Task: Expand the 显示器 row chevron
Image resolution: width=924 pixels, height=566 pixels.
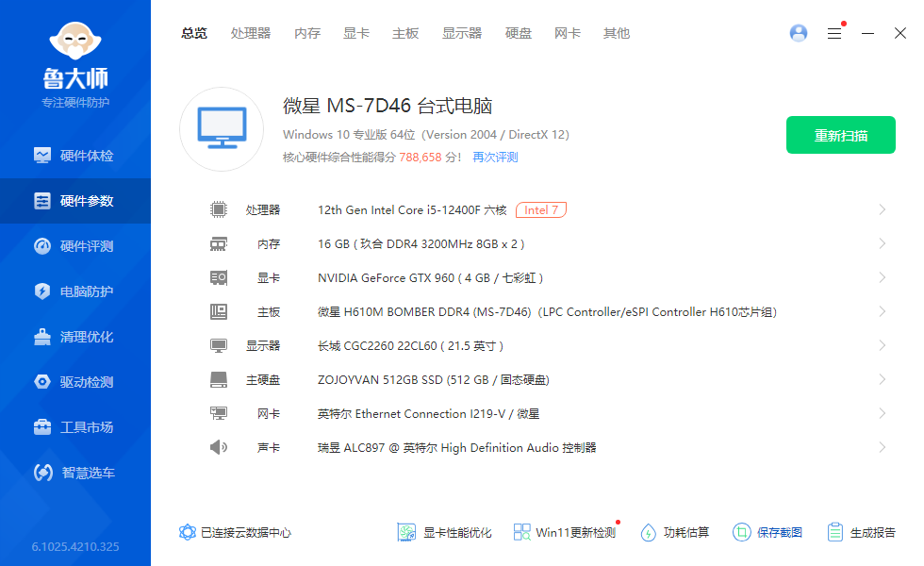Action: pos(883,345)
